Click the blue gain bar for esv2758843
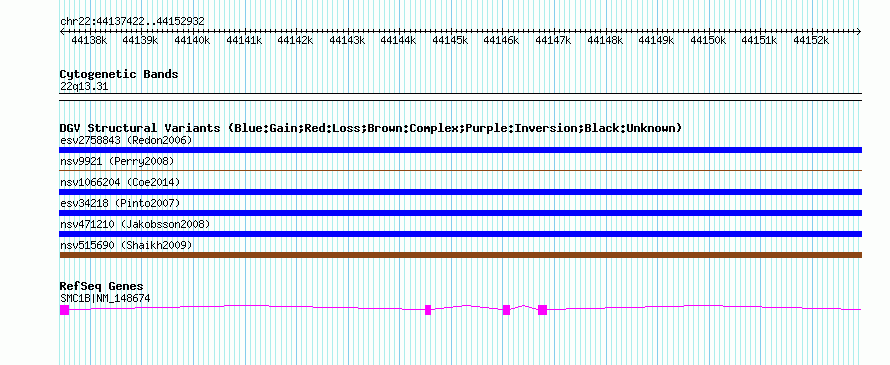This screenshot has width=890, height=365. tap(461, 150)
